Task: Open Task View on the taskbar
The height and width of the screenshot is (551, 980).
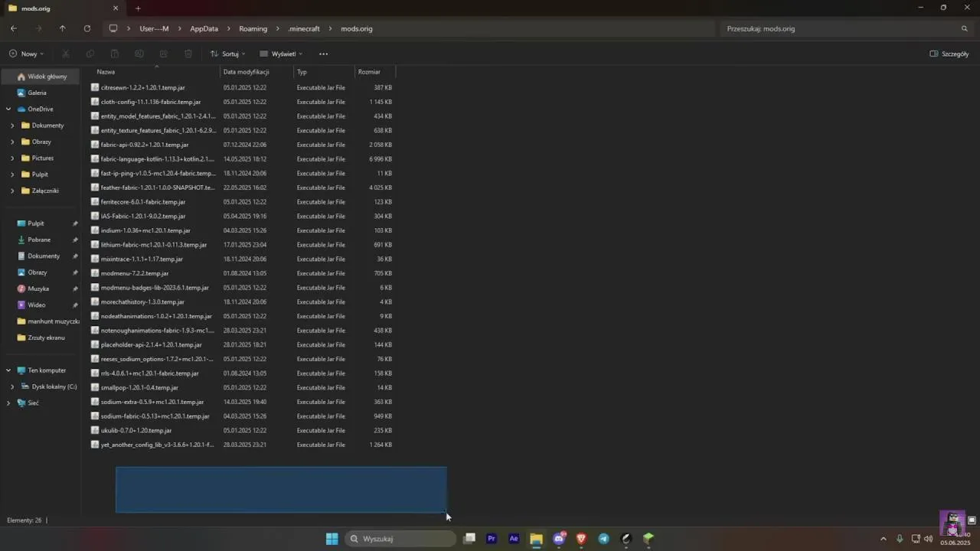Action: (x=469, y=539)
